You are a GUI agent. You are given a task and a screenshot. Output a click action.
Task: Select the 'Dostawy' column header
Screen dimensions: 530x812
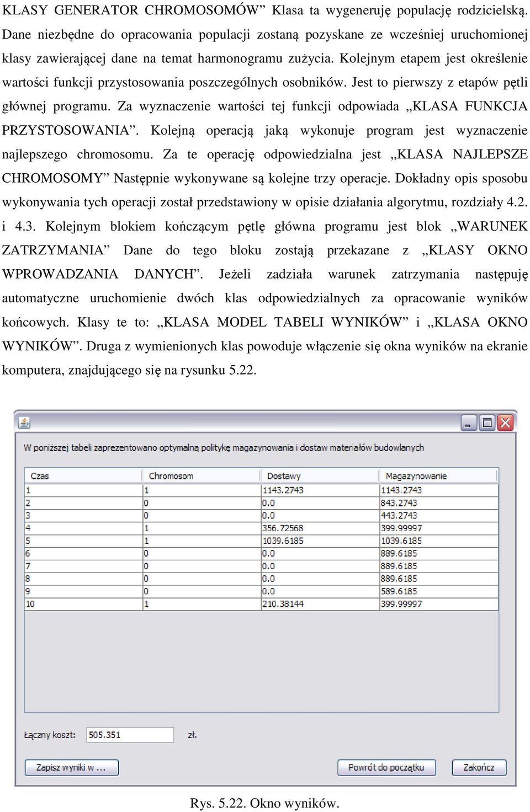[x=320, y=476]
